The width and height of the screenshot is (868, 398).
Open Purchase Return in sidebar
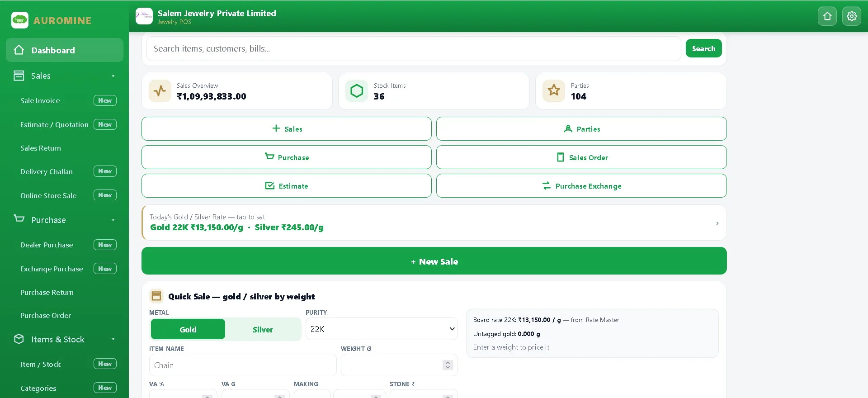(x=47, y=292)
